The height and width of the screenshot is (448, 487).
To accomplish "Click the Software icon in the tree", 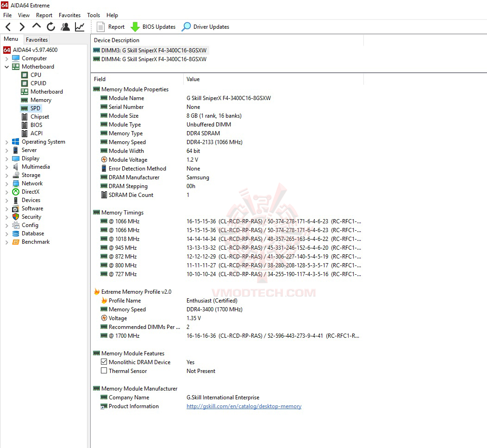I will point(16,208).
